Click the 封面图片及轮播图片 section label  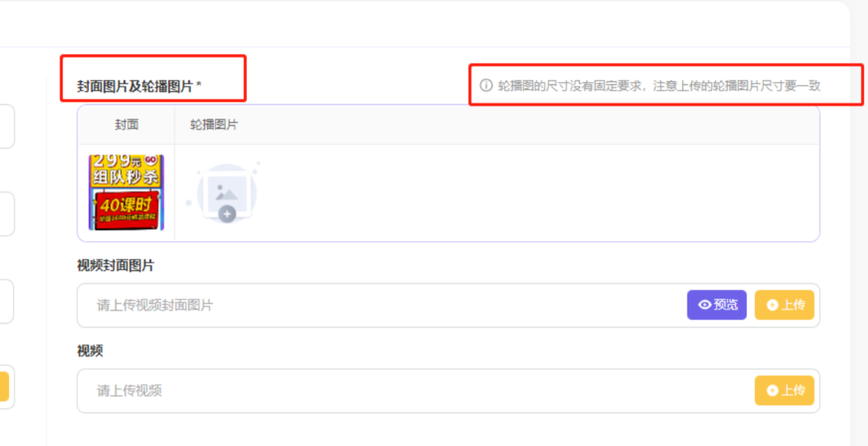139,86
